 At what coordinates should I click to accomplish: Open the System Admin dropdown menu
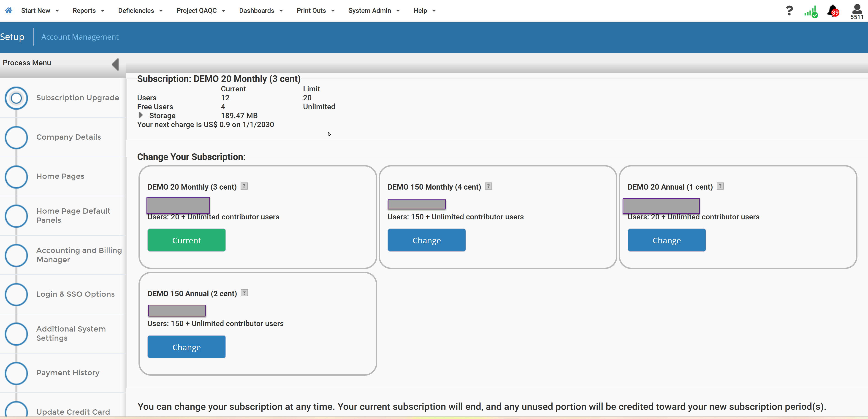(374, 11)
